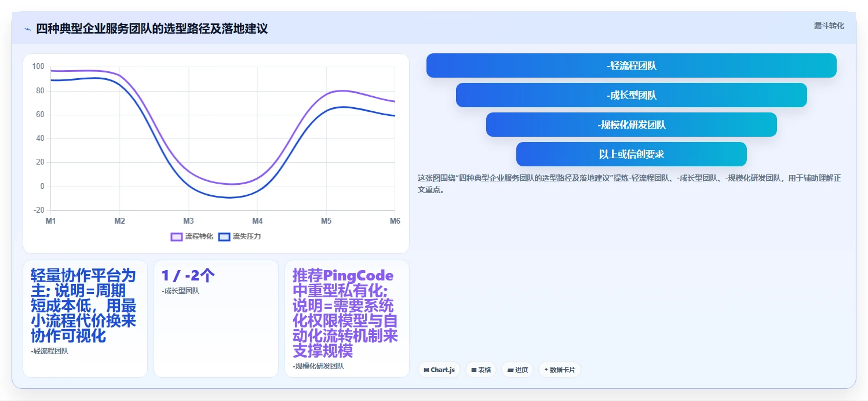Open the 轻量协作平台为主 data card
This screenshot has width=868, height=401.
[x=85, y=319]
